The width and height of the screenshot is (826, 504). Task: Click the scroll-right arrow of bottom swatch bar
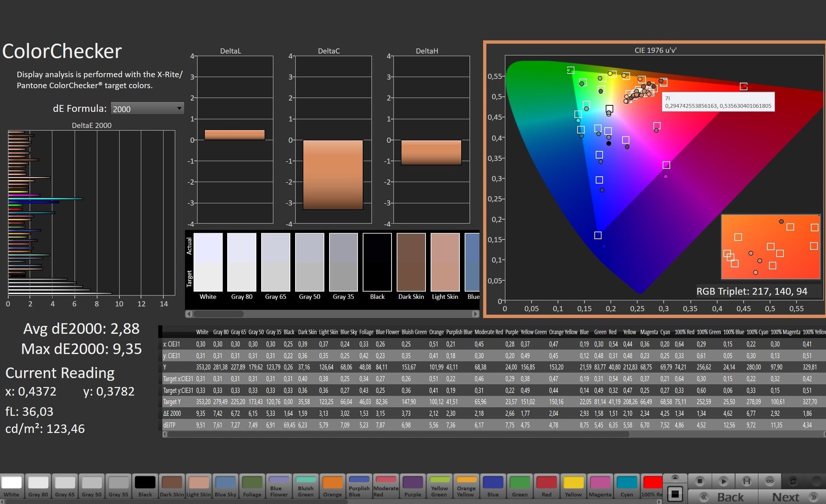click(660, 501)
